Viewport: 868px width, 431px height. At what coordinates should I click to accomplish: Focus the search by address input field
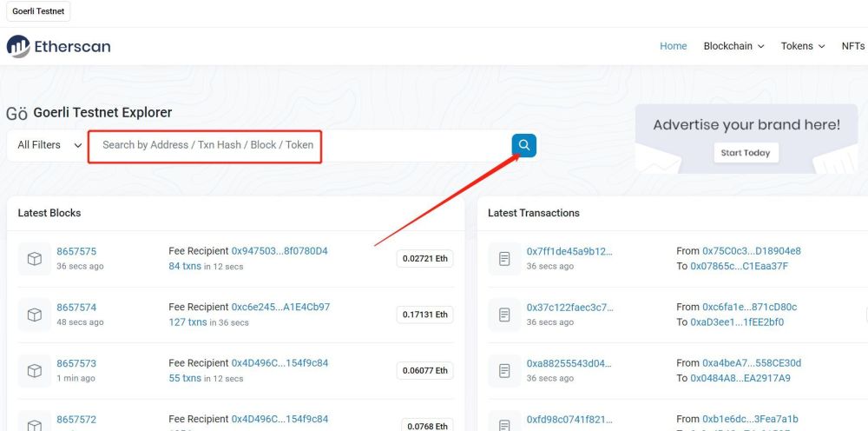[x=299, y=146]
